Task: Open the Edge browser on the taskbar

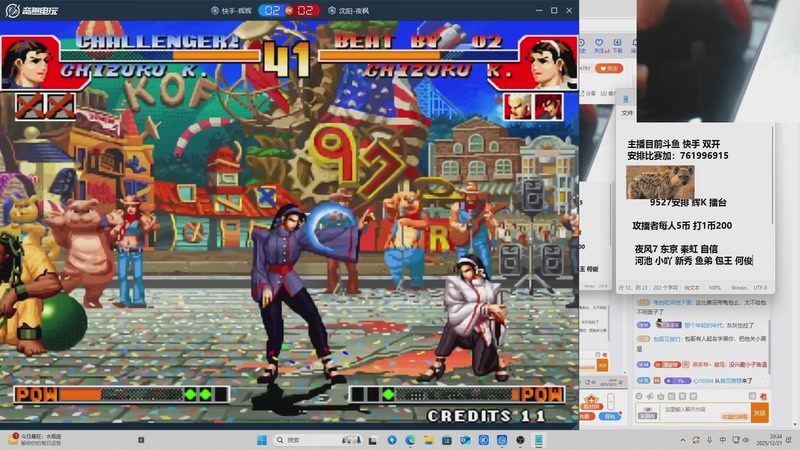Action: coord(410,440)
